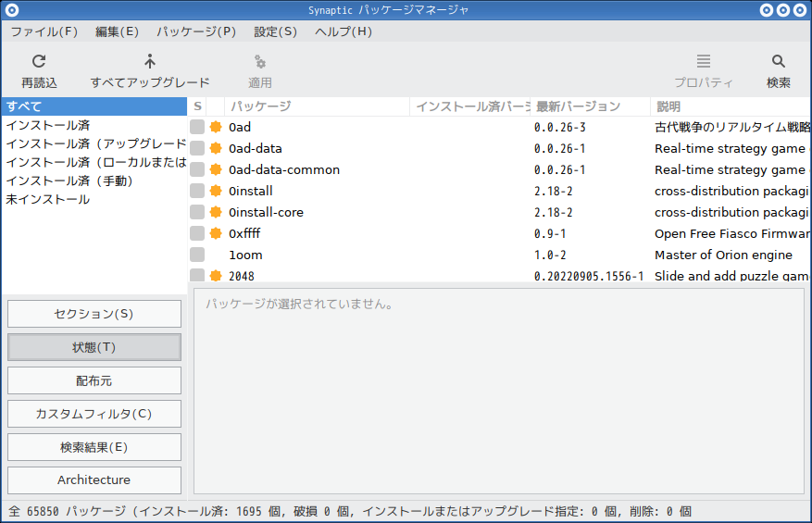Select package name 0ad-data-common
This screenshot has height=523, width=812.
tap(284, 169)
